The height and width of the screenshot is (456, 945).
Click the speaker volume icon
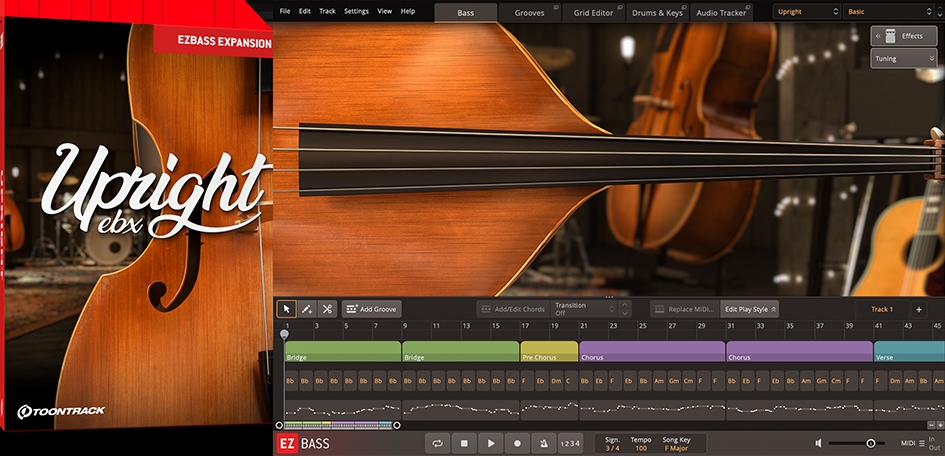coord(818,443)
